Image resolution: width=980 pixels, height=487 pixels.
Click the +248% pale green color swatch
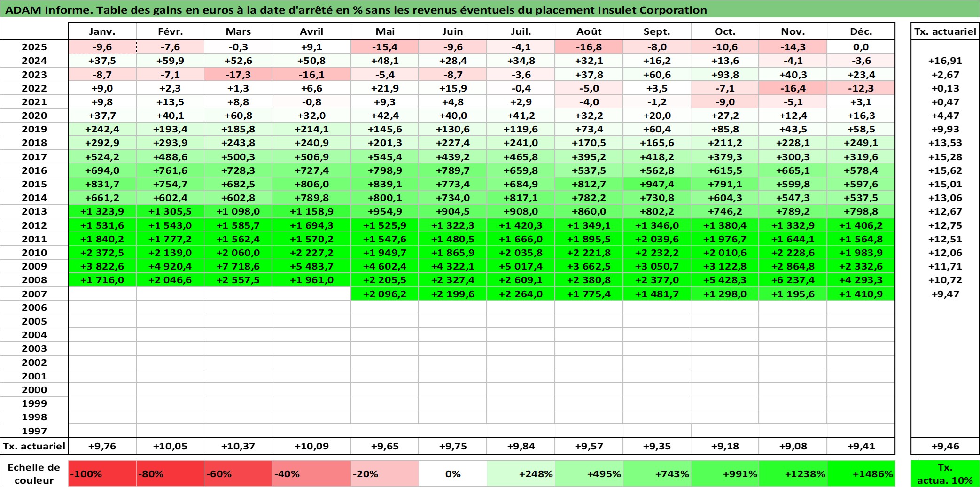point(521,473)
